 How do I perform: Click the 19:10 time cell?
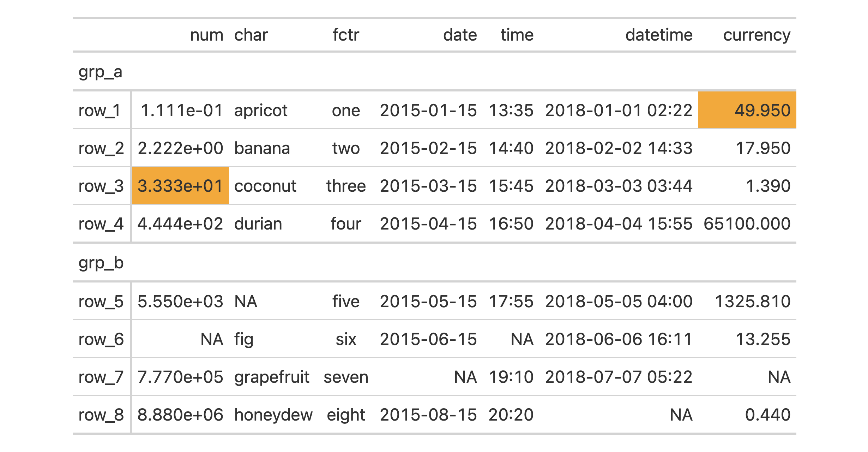click(x=511, y=377)
